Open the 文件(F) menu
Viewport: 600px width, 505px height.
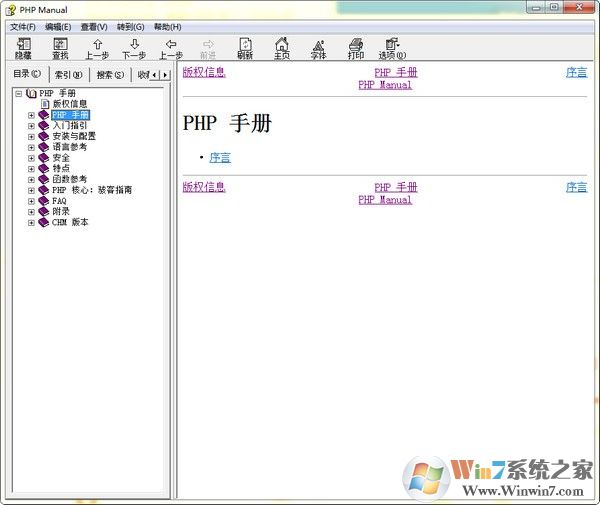pyautogui.click(x=23, y=27)
